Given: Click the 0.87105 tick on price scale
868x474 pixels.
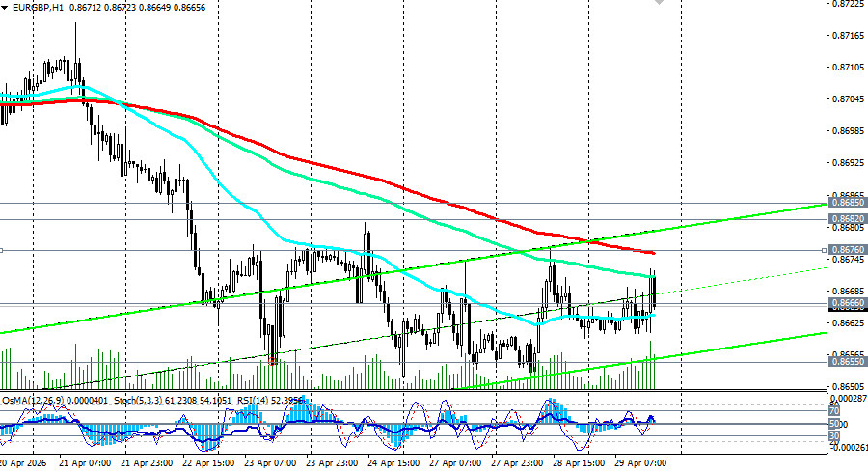Looking at the screenshot, I should coord(848,67).
